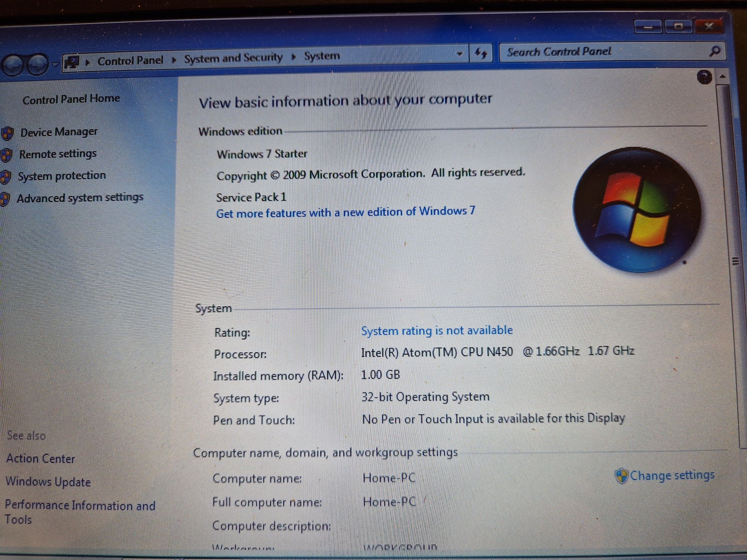Open Device Manager
This screenshot has width=747, height=560.
pos(59,132)
